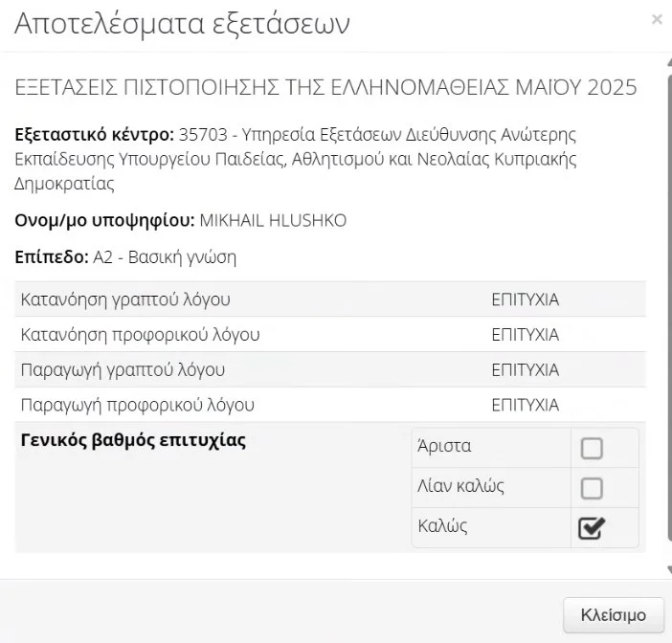This screenshot has height=643, width=672.
Task: Tick the Λίαν καλώς checkbox
Action: [x=592, y=488]
